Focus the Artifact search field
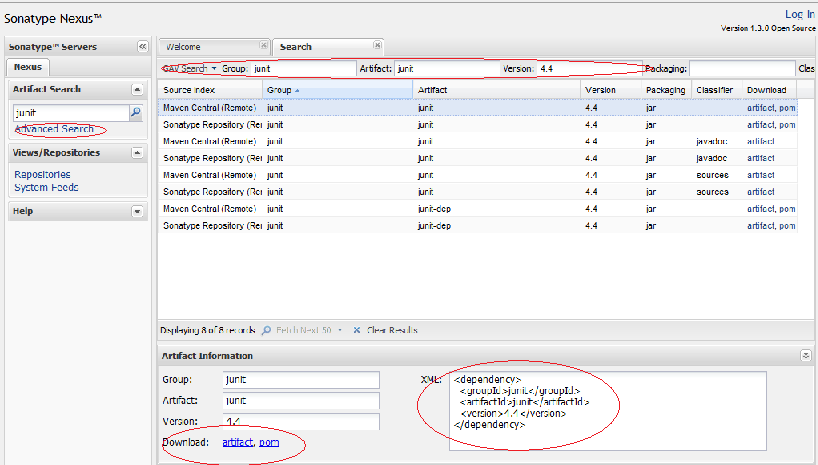Viewport: 818px width, 465px height. click(x=447, y=69)
